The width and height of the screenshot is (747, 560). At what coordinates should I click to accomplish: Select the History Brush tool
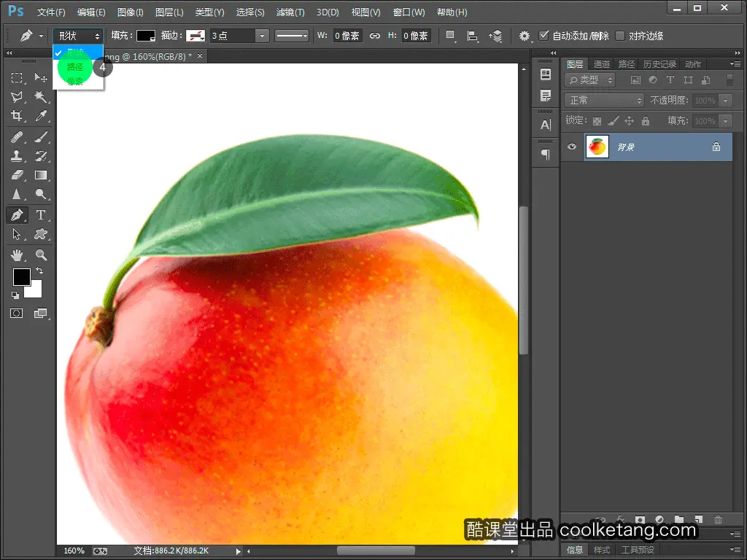41,156
